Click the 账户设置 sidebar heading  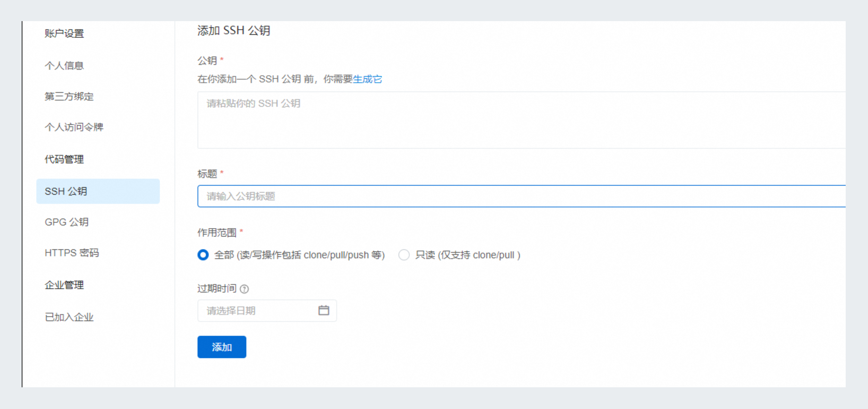(x=64, y=33)
